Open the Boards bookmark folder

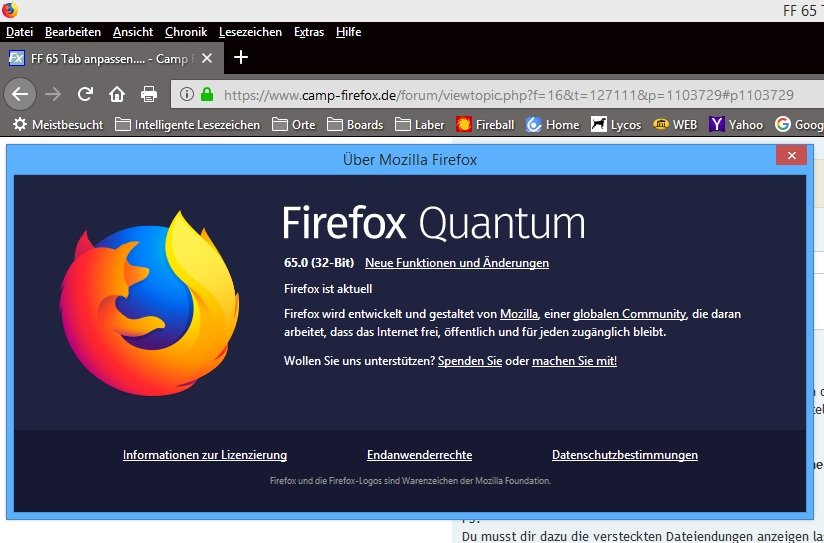355,125
